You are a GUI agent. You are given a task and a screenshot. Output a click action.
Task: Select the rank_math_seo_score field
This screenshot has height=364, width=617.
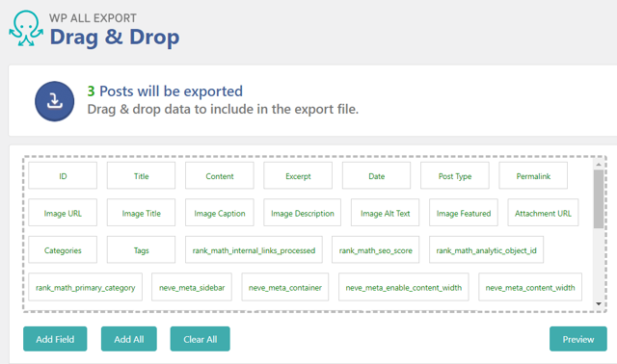tap(375, 249)
